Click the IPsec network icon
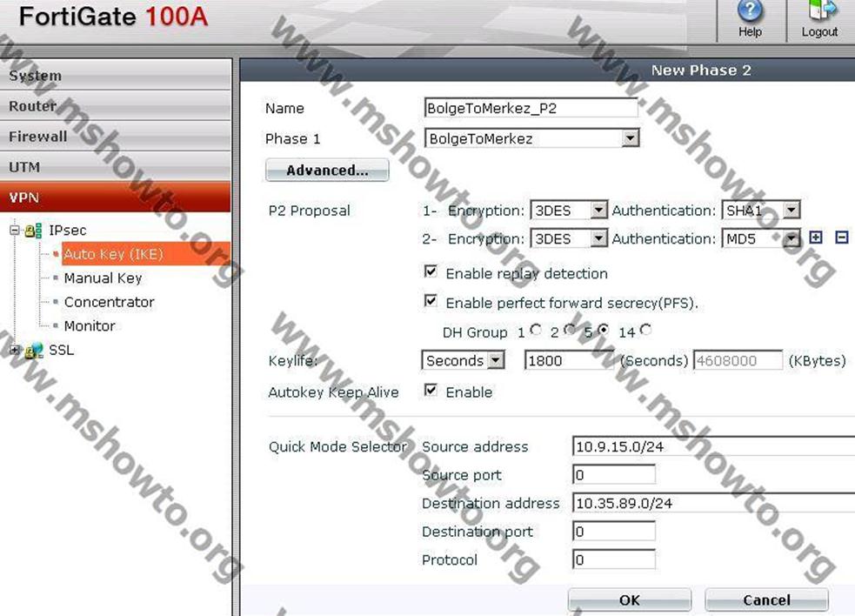The image size is (855, 616). [34, 231]
